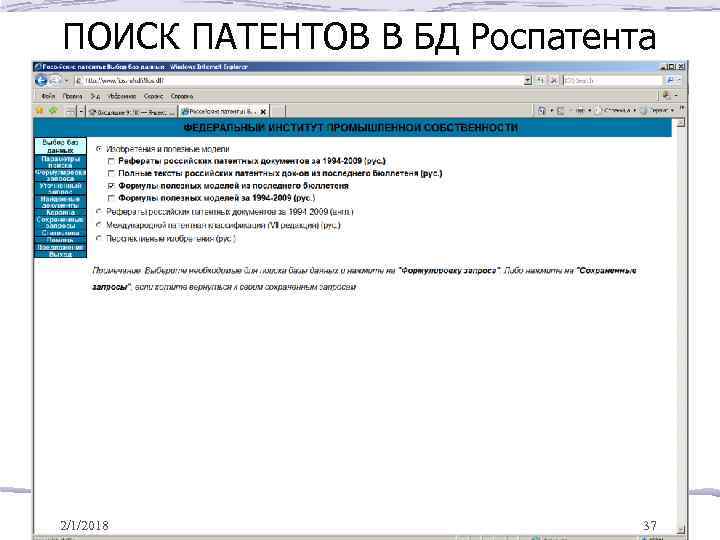Image resolution: width=720 pixels, height=540 pixels.
Task: Open the Избранное menu
Action: point(122,96)
